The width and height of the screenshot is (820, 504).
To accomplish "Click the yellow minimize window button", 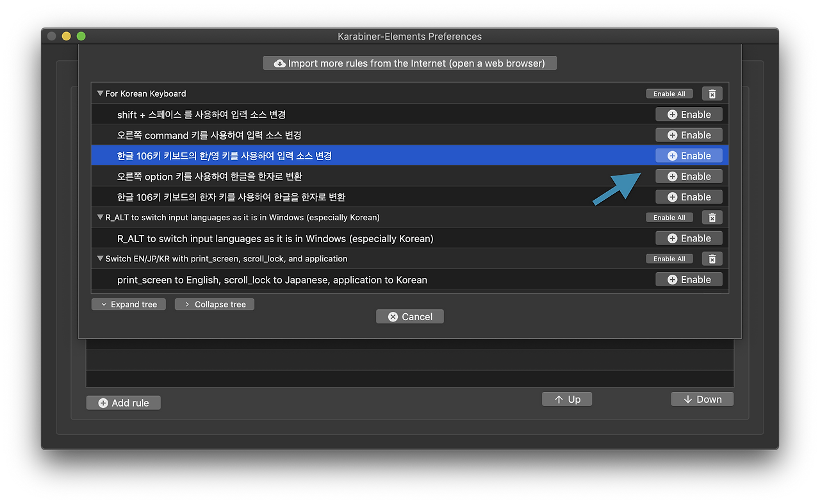I will tap(67, 37).
